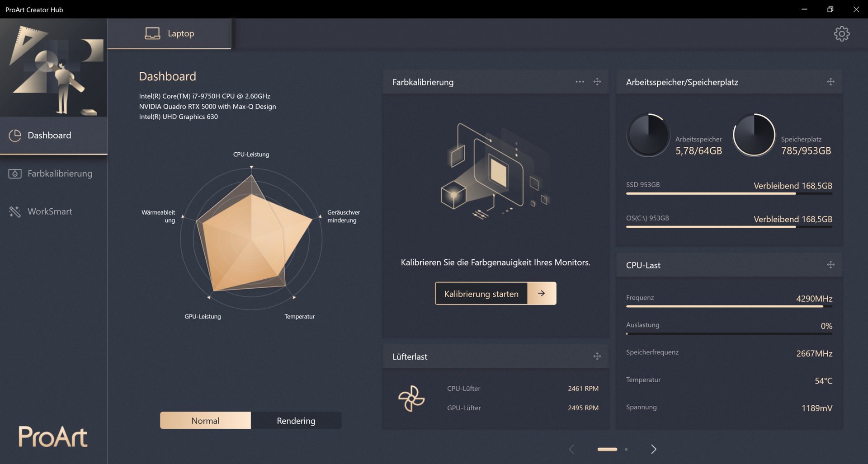Click the GPU-Leistung radar label
The image size is (868, 464).
coord(203,317)
